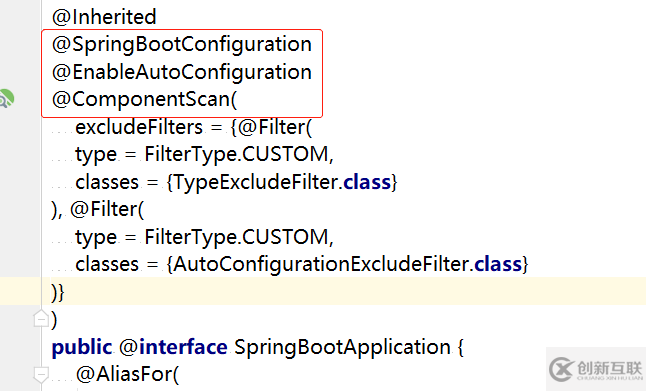Toggle the fold marker beside @AliasFor
This screenshot has height=391, width=646.
coord(41,375)
